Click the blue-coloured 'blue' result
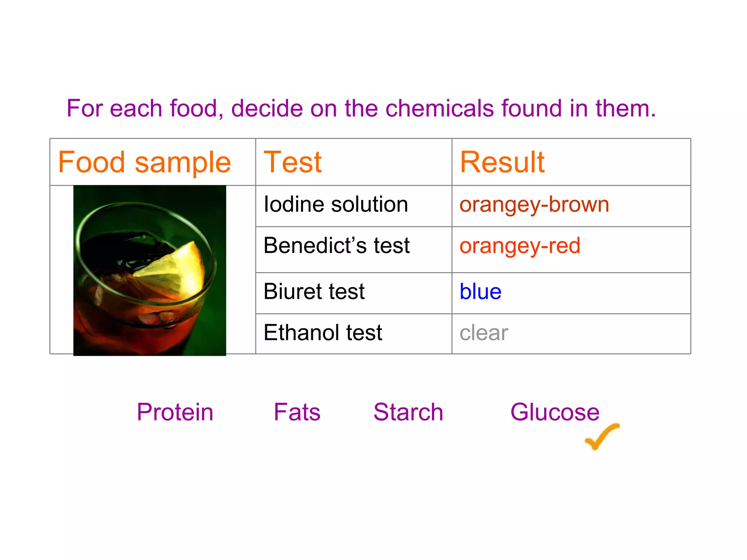Viewport: 747px width, 560px height. [x=480, y=291]
